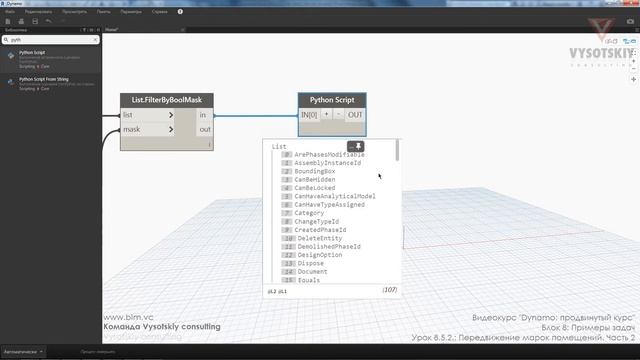Click the '(107)' item count

[x=390, y=290]
